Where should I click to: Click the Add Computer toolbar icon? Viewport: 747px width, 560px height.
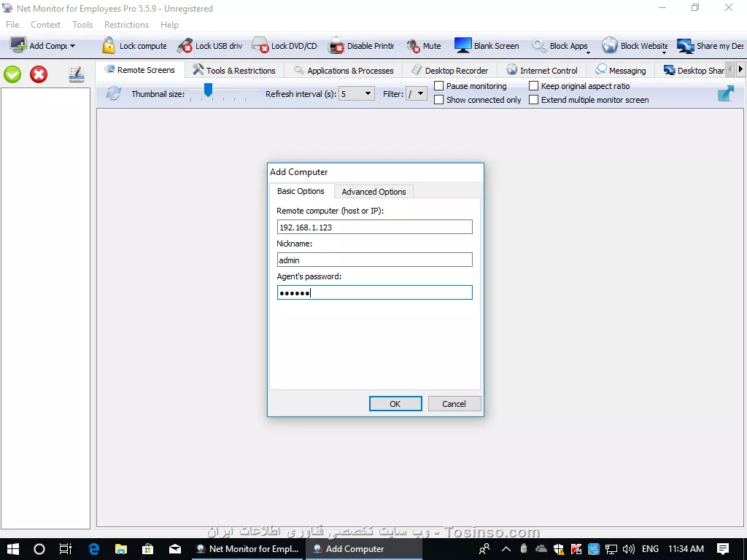tap(18, 46)
